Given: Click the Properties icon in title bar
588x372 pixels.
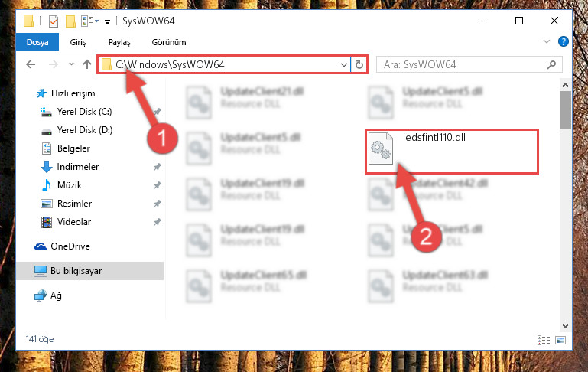Looking at the screenshot, I should 54,21.
